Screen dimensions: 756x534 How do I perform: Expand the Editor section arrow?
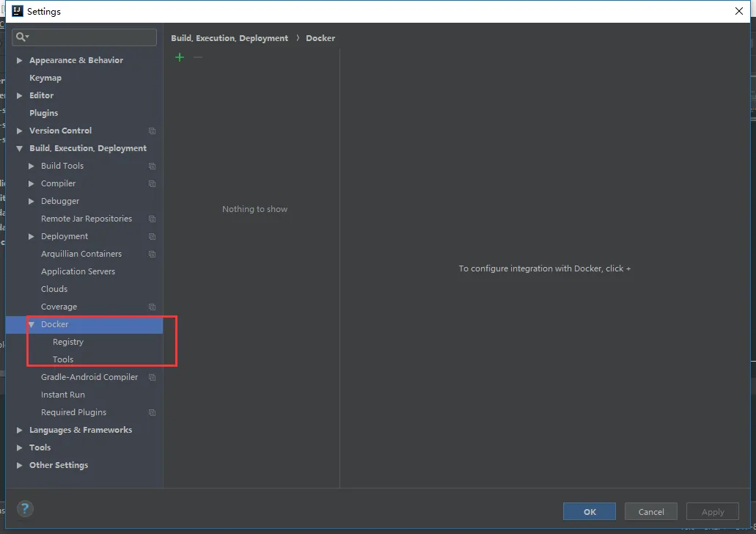point(19,95)
